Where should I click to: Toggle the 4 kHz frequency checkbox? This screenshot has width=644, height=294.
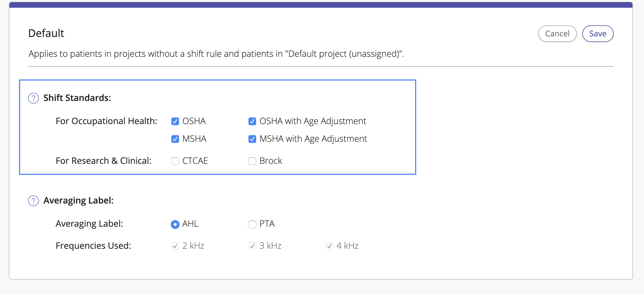click(x=329, y=246)
